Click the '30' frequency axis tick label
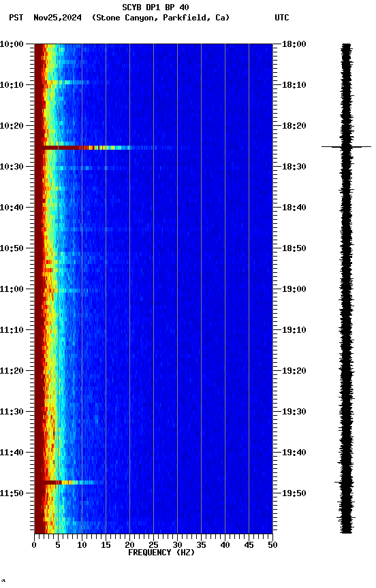This screenshot has height=588, width=376. point(177,545)
